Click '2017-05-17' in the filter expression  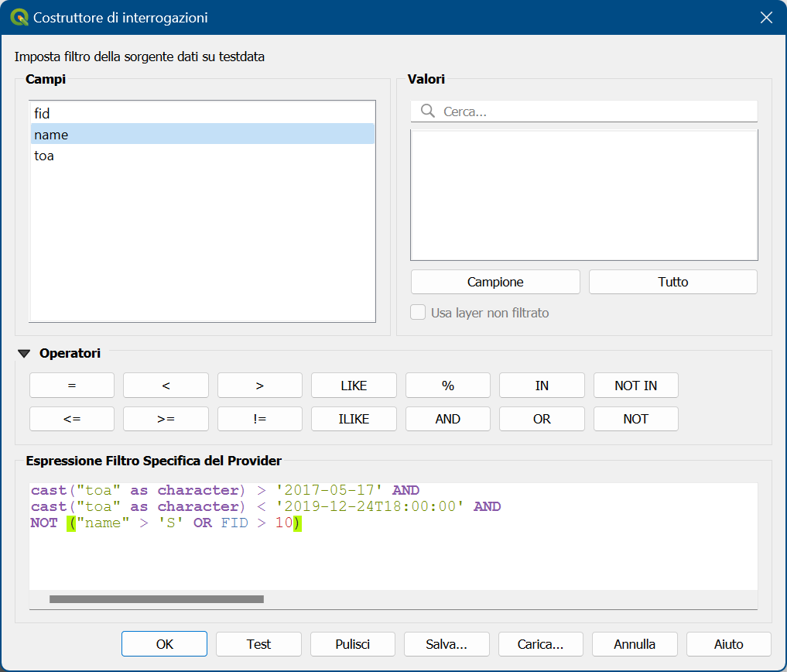329,490
